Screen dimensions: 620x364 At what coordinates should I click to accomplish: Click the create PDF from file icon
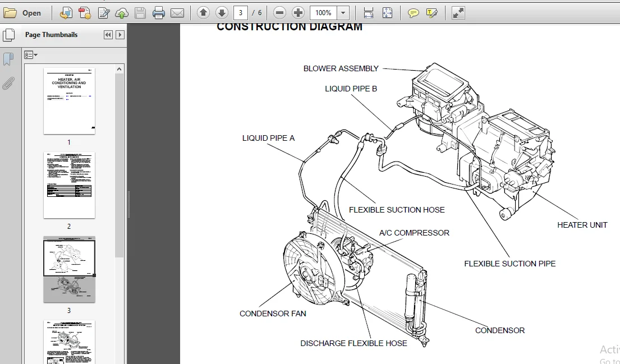[x=66, y=13]
